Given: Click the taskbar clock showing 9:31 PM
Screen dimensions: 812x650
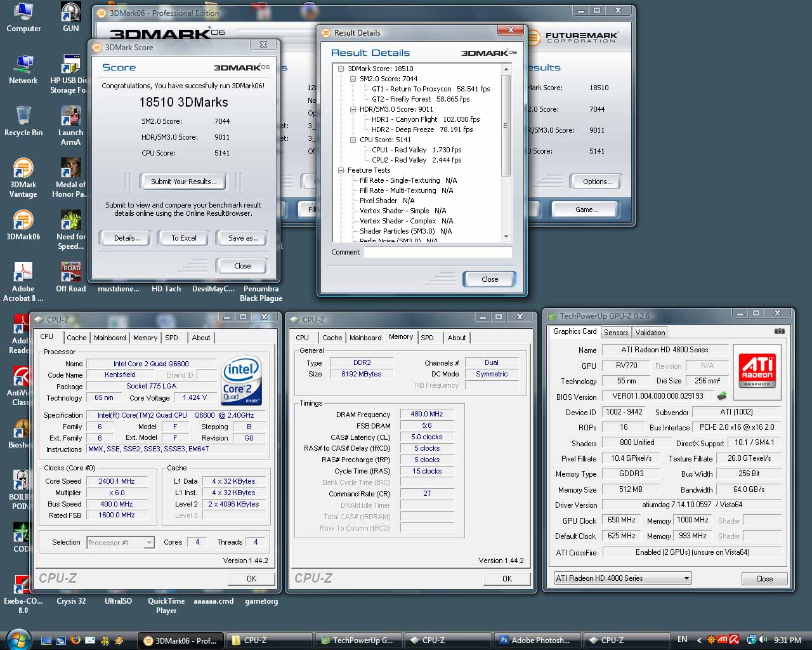Looking at the screenshot, I should point(787,640).
